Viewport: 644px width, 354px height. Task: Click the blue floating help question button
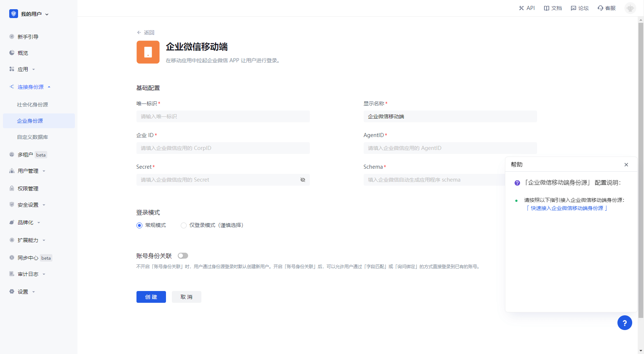pos(624,323)
